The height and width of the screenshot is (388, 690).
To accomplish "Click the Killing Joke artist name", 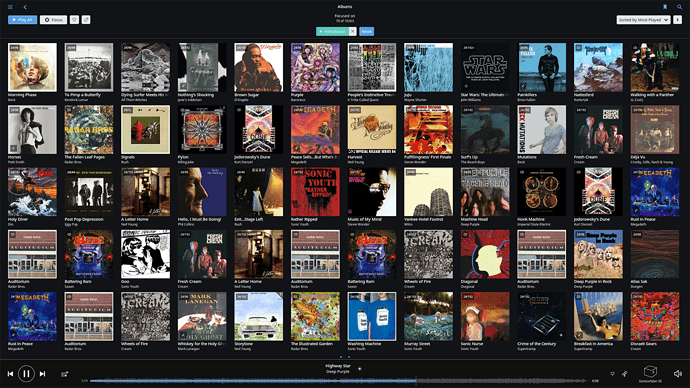I will click(x=185, y=162).
